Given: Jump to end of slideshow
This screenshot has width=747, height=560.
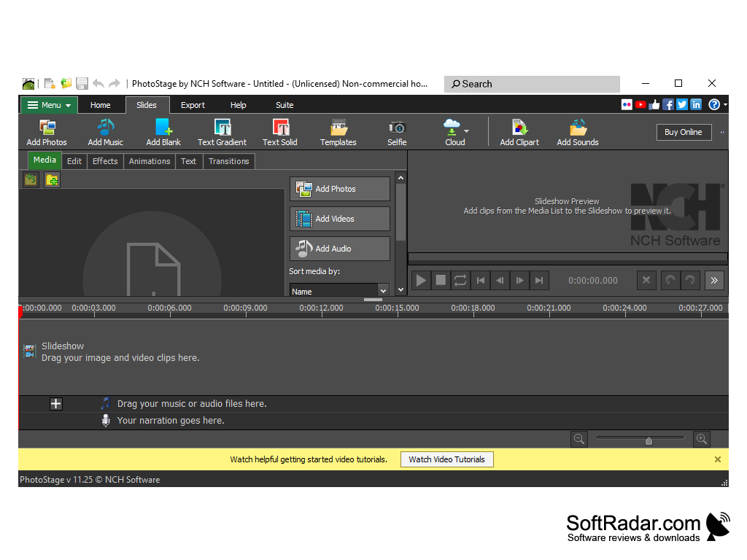Looking at the screenshot, I should coord(539,281).
